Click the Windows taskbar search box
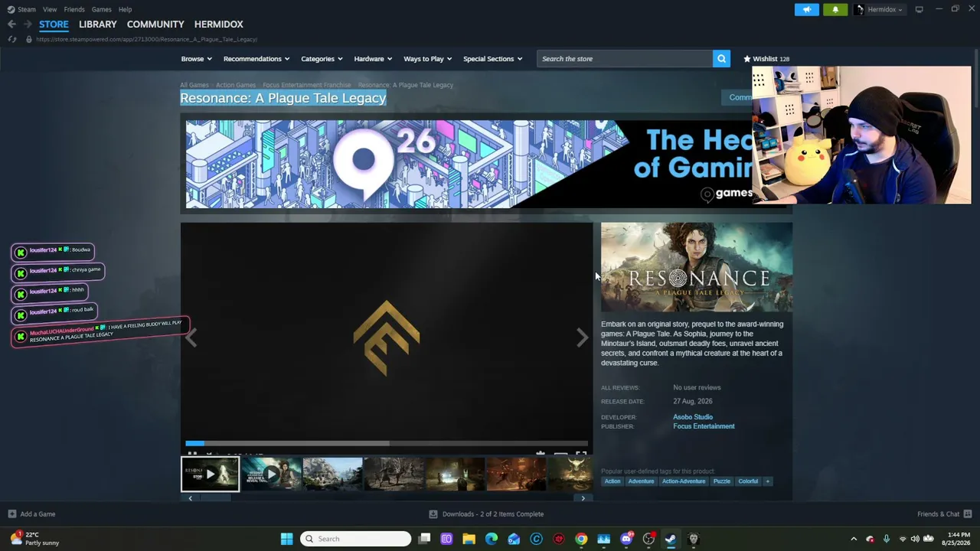This screenshot has height=551, width=980. 355,539
